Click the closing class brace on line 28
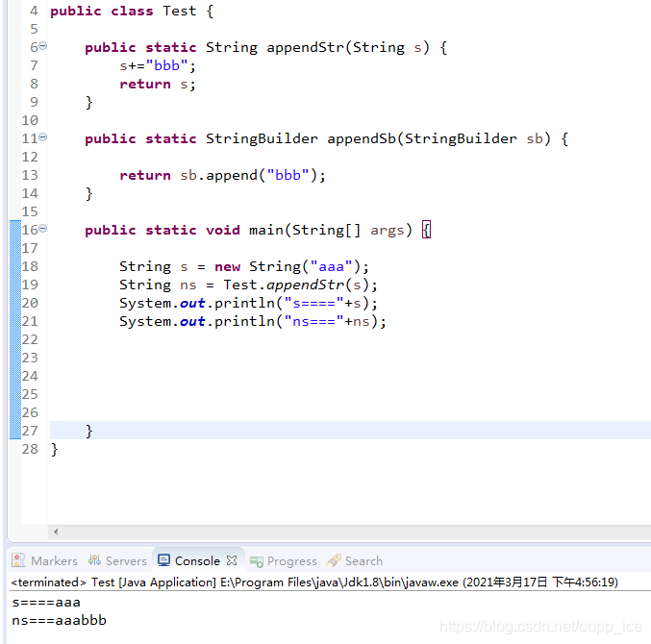 [55, 450]
